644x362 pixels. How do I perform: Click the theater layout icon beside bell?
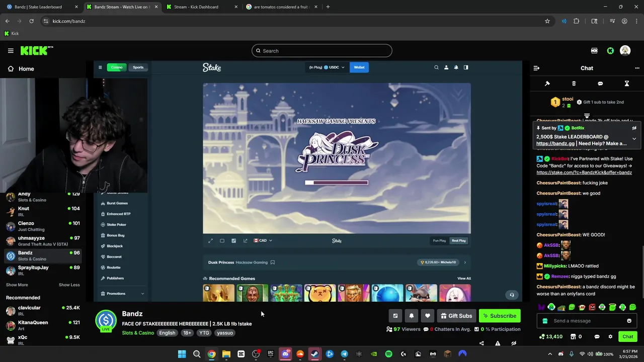(x=395, y=316)
